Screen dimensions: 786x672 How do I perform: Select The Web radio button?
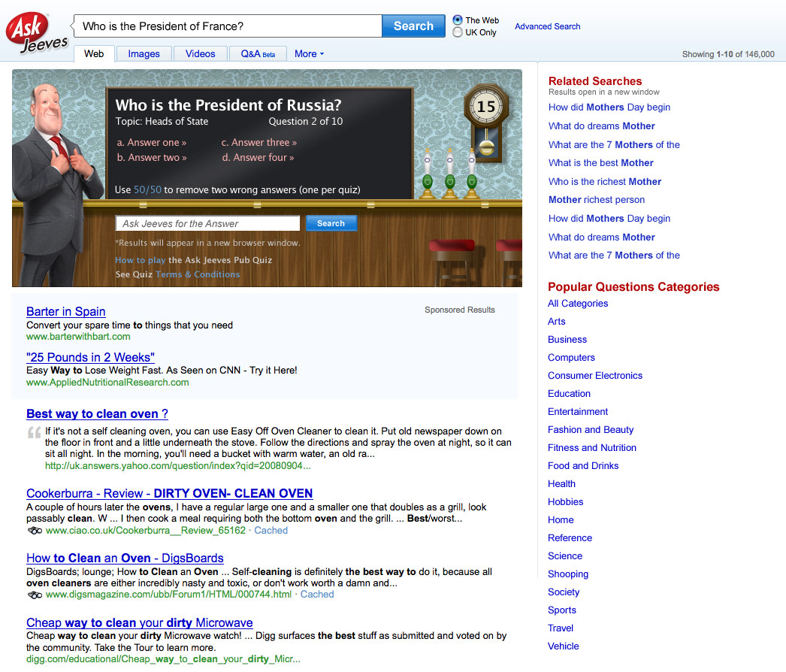click(457, 20)
